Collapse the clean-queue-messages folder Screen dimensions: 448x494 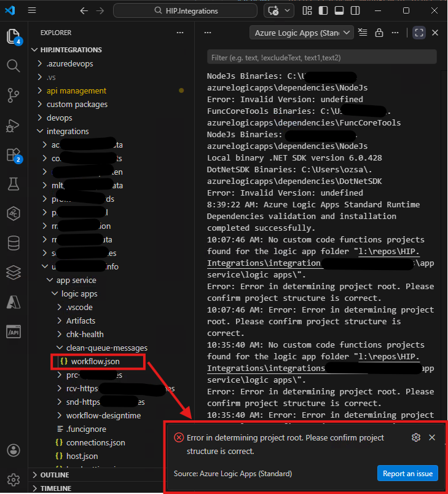tap(98, 348)
